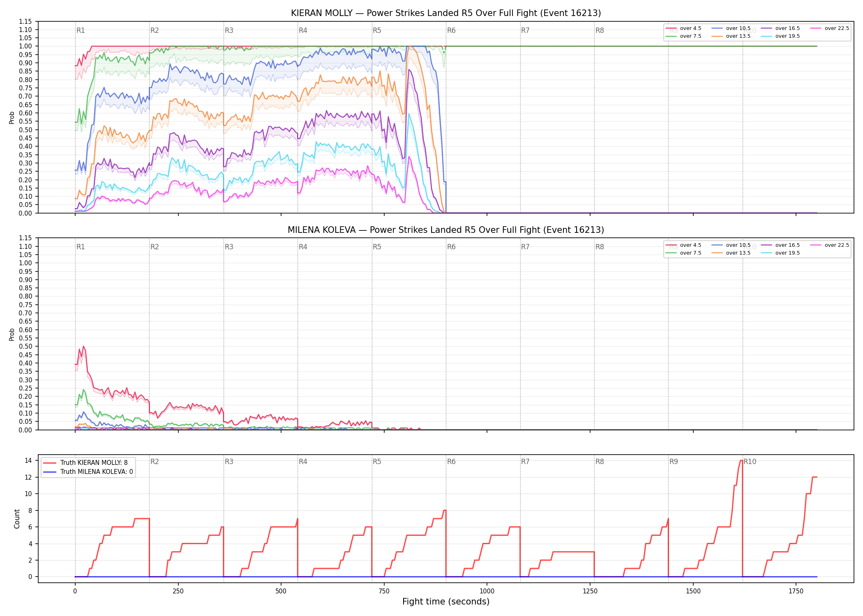Click the MILENA KOLEVA chart title
863x616 pixels.
point(446,230)
